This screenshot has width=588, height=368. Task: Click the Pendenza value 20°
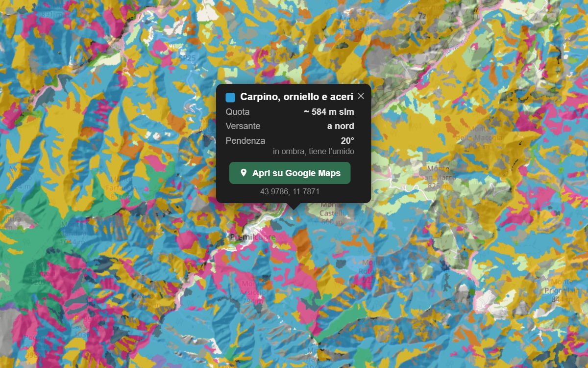point(347,141)
